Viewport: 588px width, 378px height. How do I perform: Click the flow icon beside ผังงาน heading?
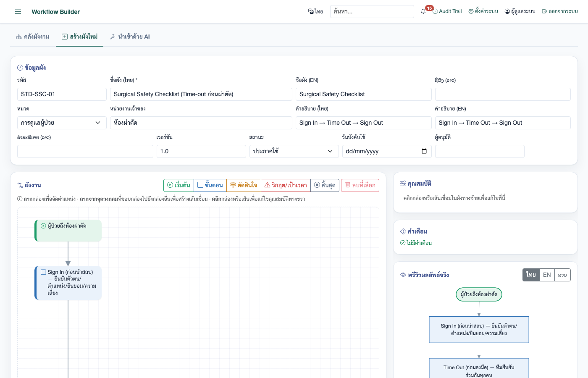point(20,185)
